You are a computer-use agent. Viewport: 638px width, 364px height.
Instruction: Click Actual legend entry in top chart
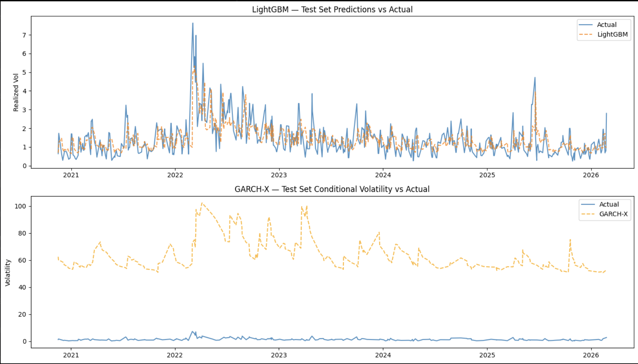606,25
